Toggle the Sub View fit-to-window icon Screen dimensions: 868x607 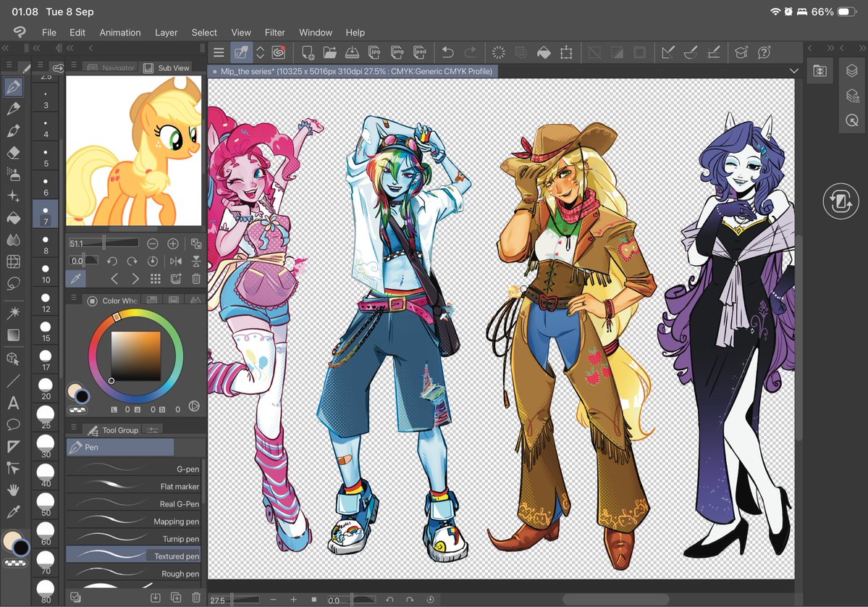[x=196, y=243]
